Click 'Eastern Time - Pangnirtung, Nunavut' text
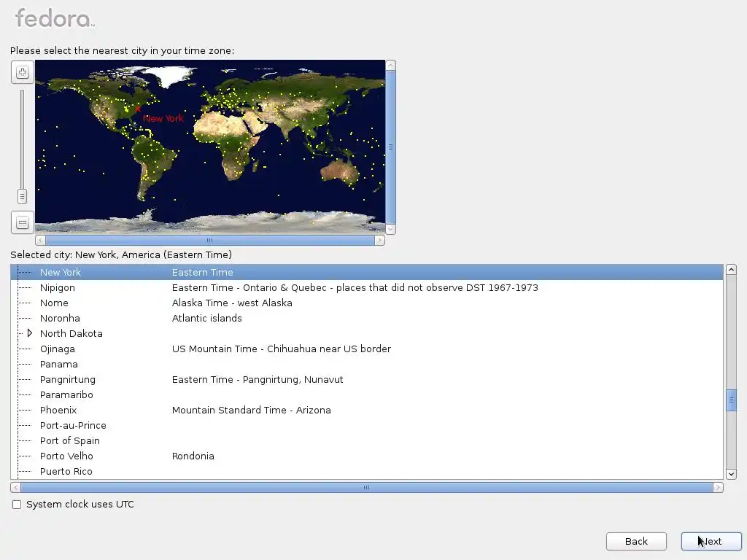 tap(258, 379)
